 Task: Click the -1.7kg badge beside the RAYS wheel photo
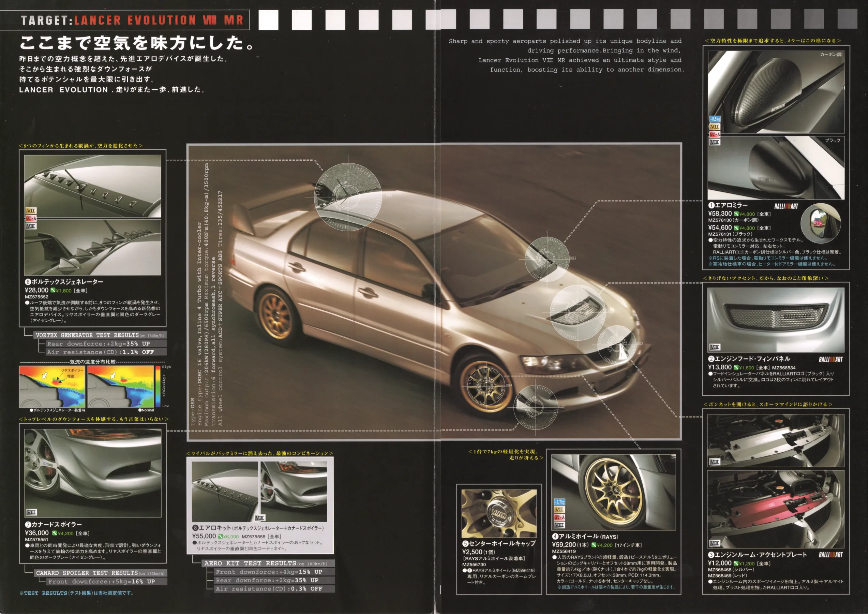coord(559,502)
